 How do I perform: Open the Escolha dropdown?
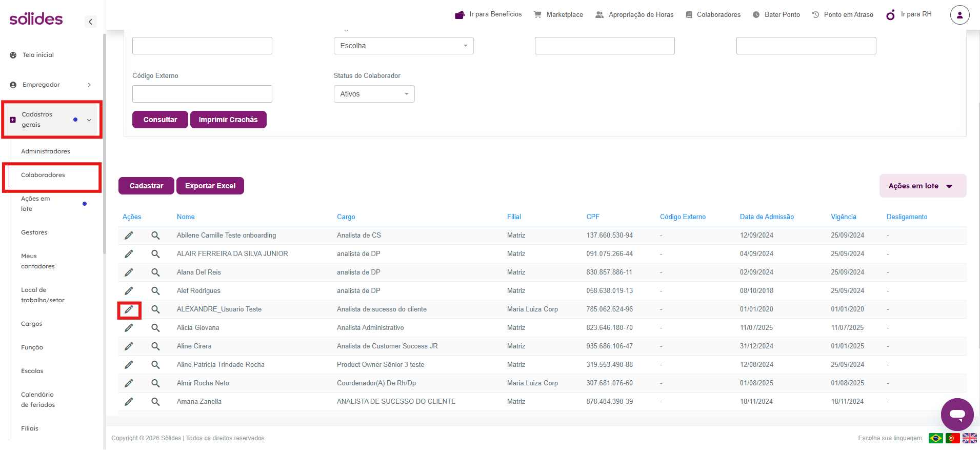(x=404, y=46)
